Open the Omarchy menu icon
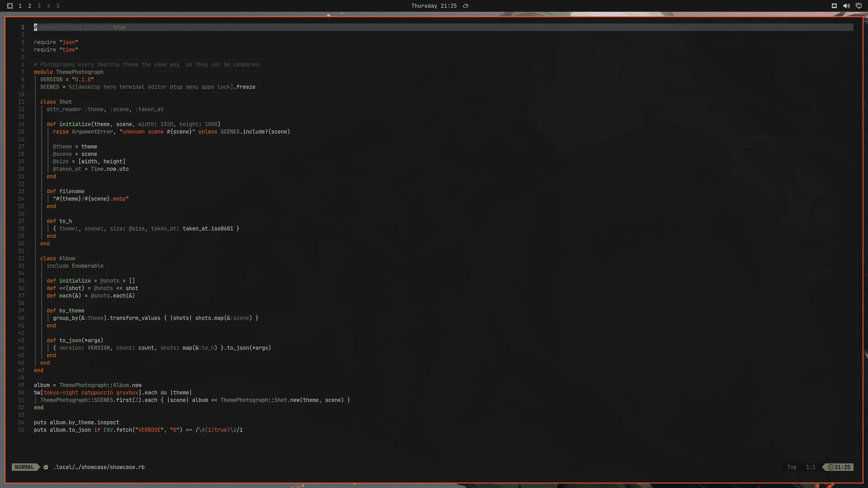Screen dimensions: 868x488 pyautogui.click(x=9, y=6)
